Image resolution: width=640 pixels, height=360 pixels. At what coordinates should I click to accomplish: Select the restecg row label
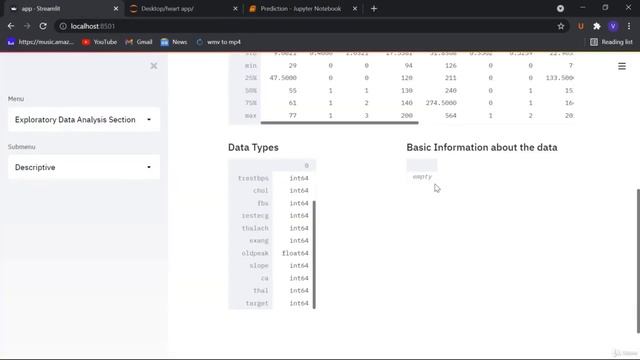255,216
